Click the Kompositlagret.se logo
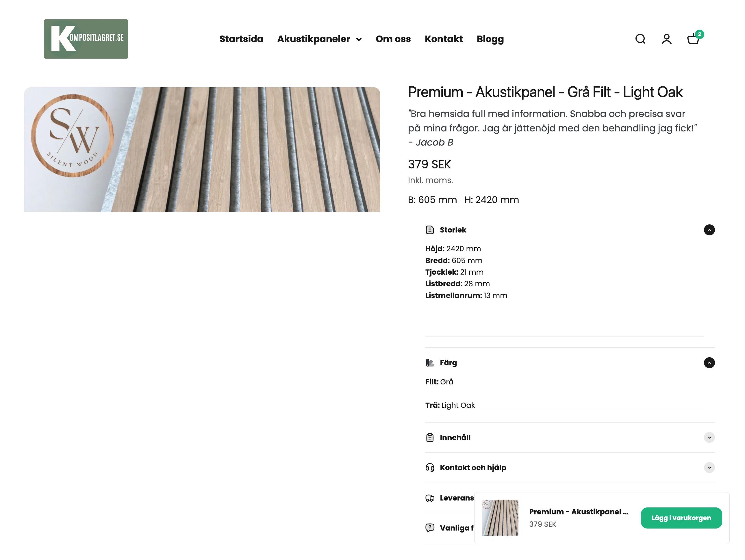 pyautogui.click(x=86, y=39)
